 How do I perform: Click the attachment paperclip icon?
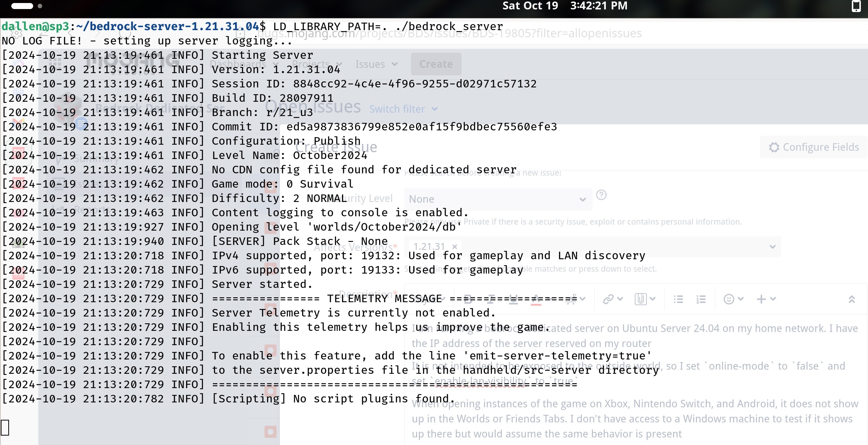coord(641,299)
